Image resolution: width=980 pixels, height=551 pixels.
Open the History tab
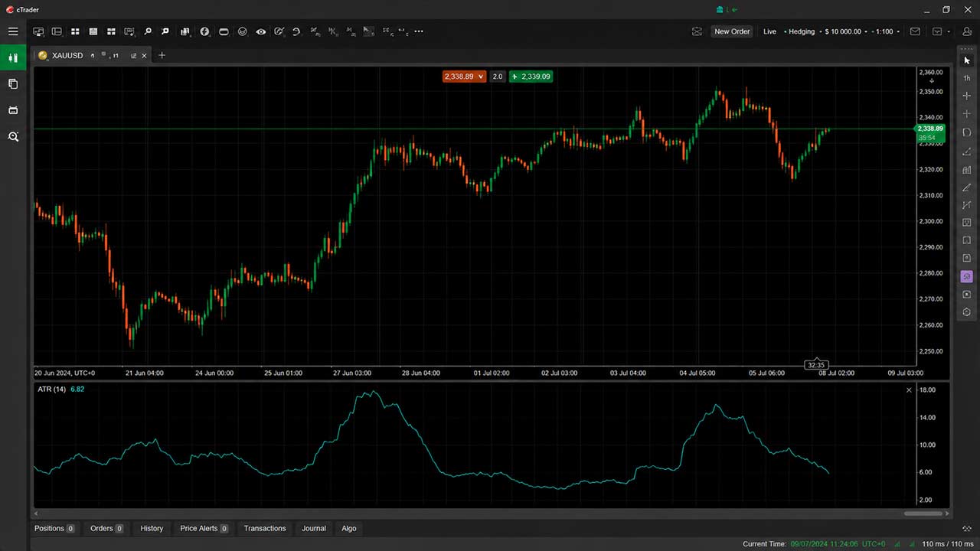click(152, 528)
